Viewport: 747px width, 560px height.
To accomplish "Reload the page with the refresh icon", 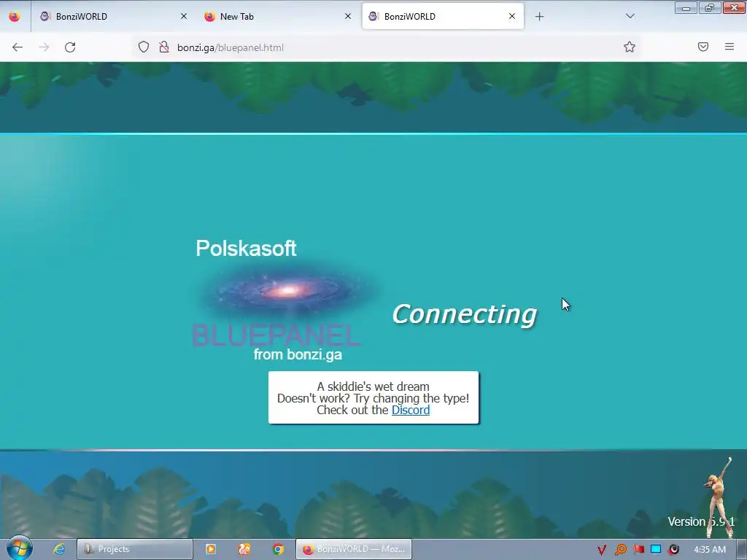I will 70,47.
